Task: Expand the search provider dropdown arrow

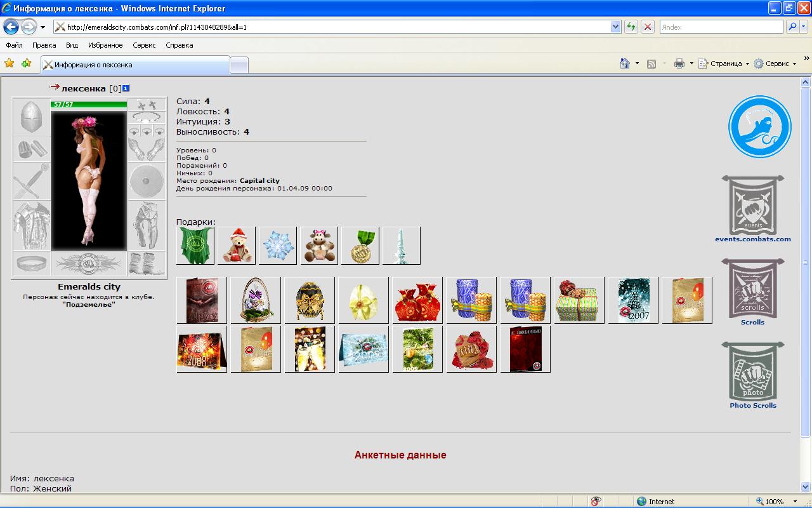Action: [x=804, y=27]
